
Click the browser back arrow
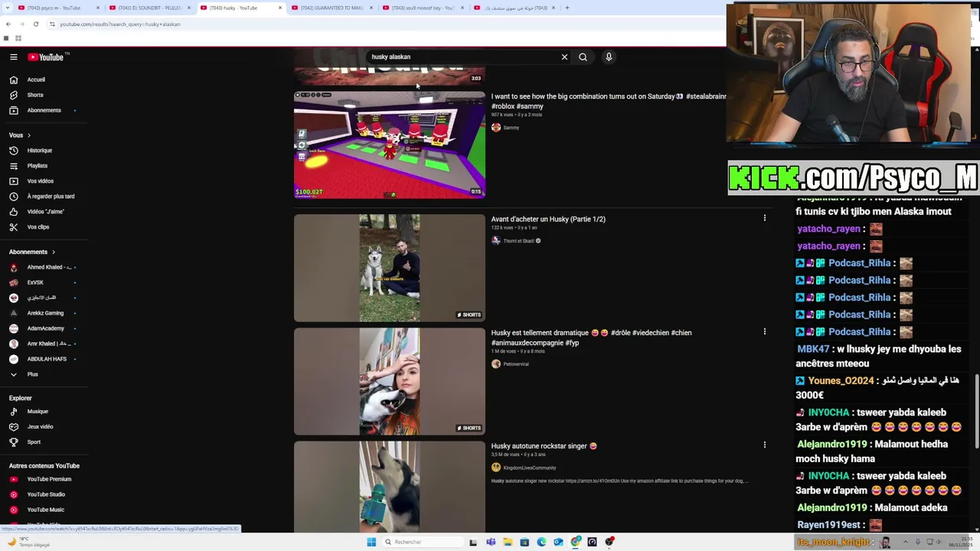tap(8, 24)
